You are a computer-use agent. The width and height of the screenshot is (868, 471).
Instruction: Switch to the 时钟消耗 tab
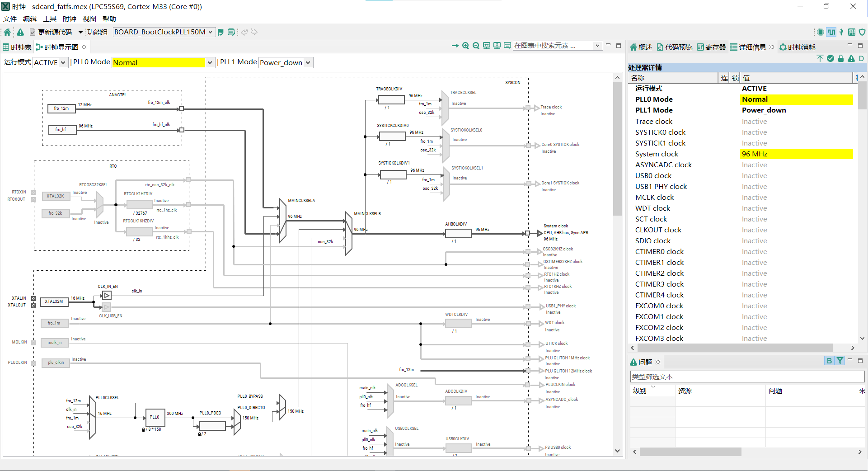(798, 47)
